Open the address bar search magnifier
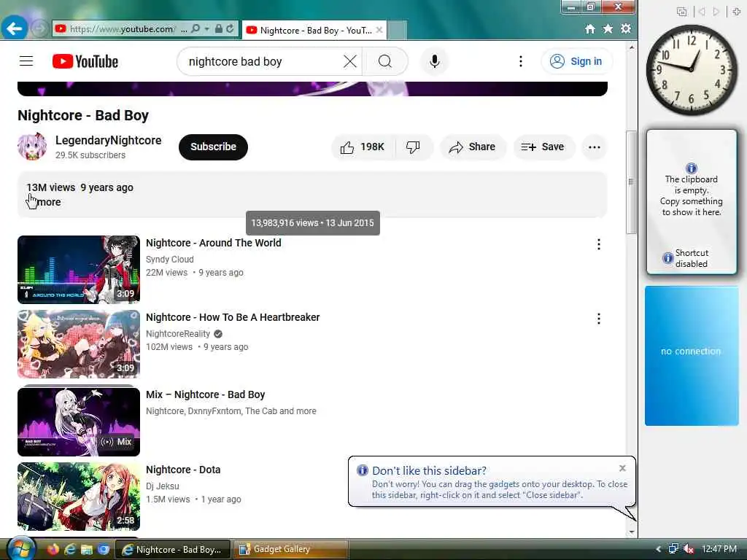This screenshot has height=560, width=747. 196,28
